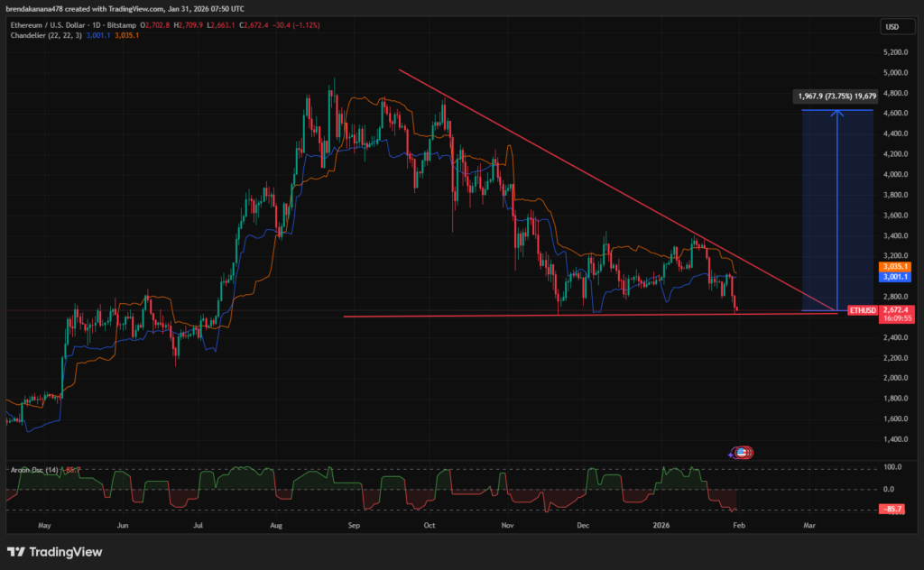Click the Jun label on the time axis
The height and width of the screenshot is (570, 924).
tap(123, 525)
